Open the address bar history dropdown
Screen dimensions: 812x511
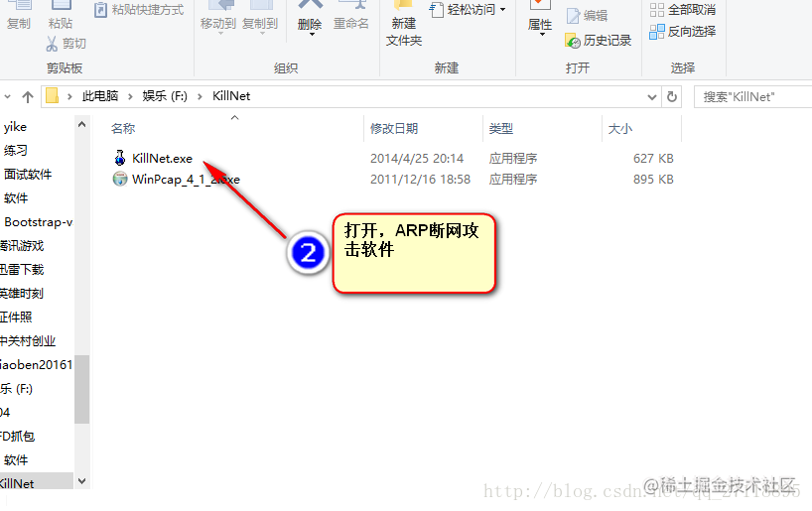pyautogui.click(x=652, y=97)
